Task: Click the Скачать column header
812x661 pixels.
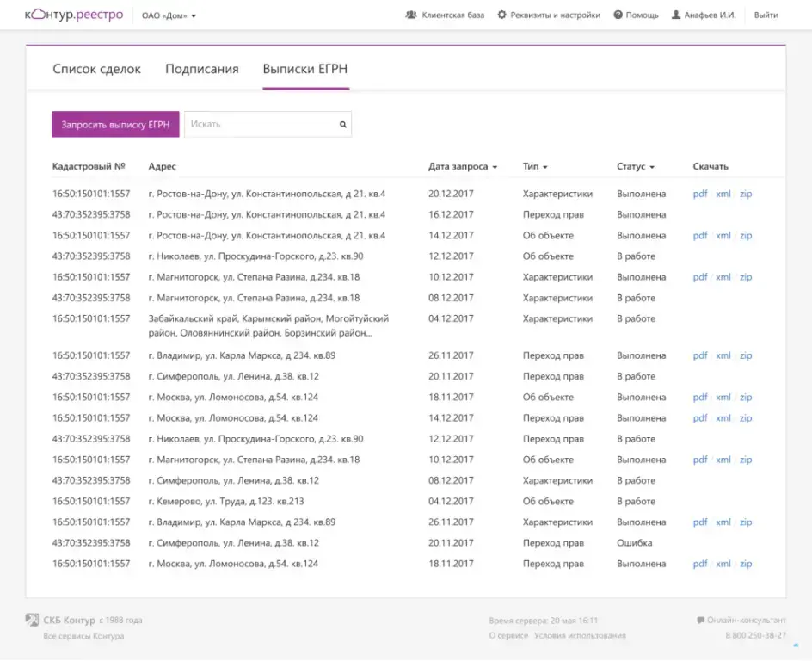Action: click(710, 166)
